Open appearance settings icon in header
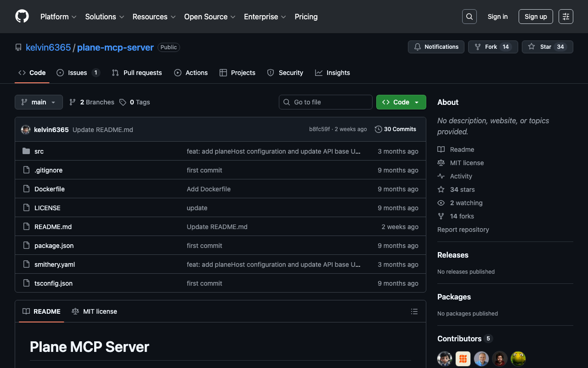This screenshot has height=368, width=588. coord(565,17)
